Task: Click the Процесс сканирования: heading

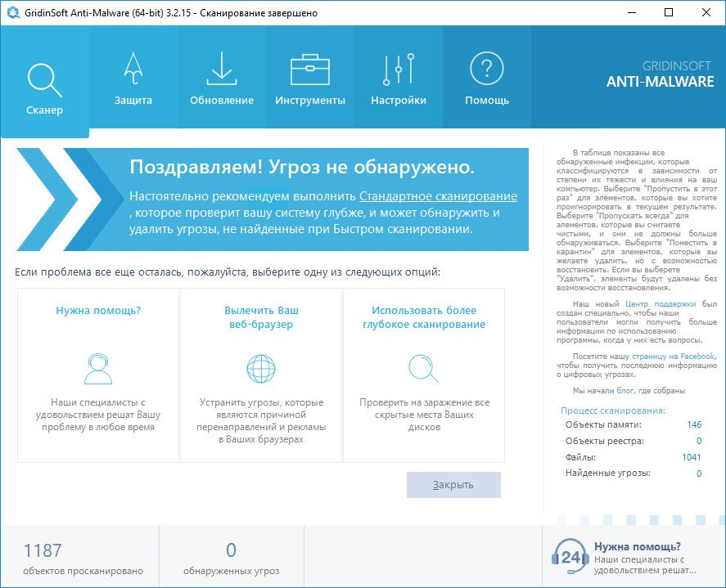Action: click(613, 411)
